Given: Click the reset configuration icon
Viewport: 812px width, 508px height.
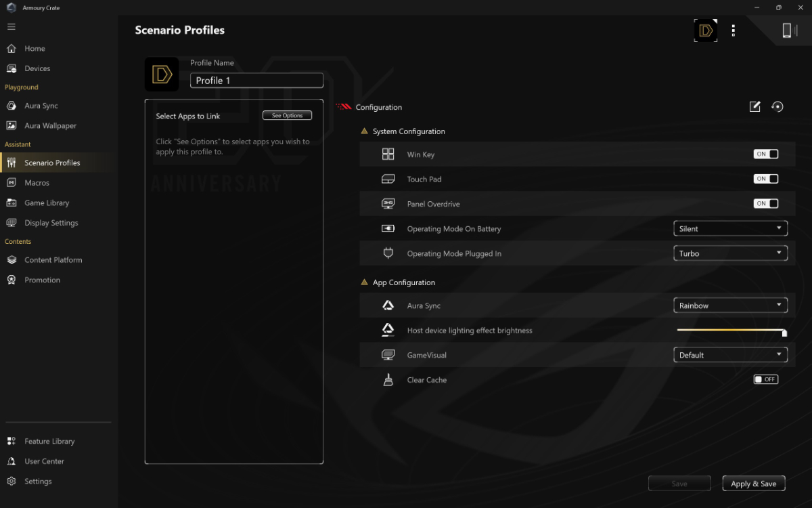Looking at the screenshot, I should coord(777,106).
